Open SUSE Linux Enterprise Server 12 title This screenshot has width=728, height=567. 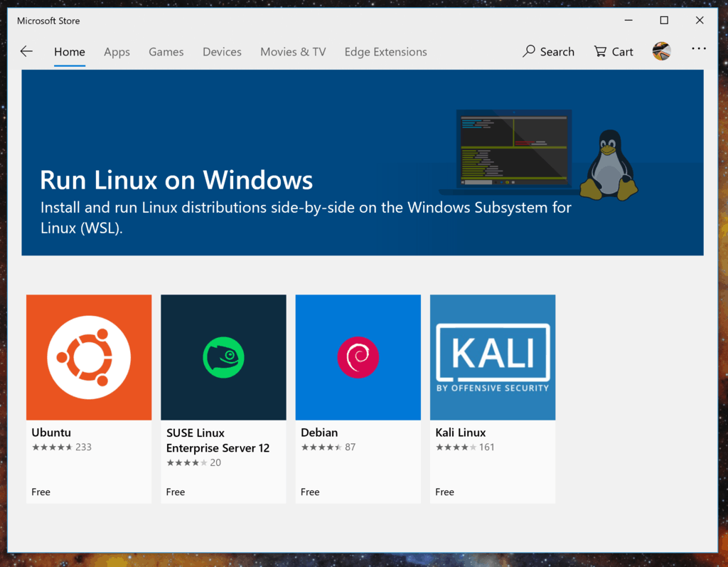coord(218,440)
